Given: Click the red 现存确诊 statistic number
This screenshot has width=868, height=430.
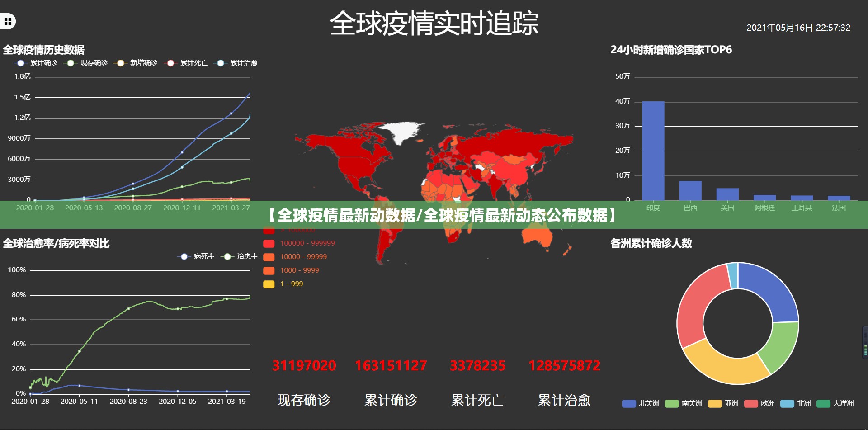Looking at the screenshot, I should (x=303, y=365).
